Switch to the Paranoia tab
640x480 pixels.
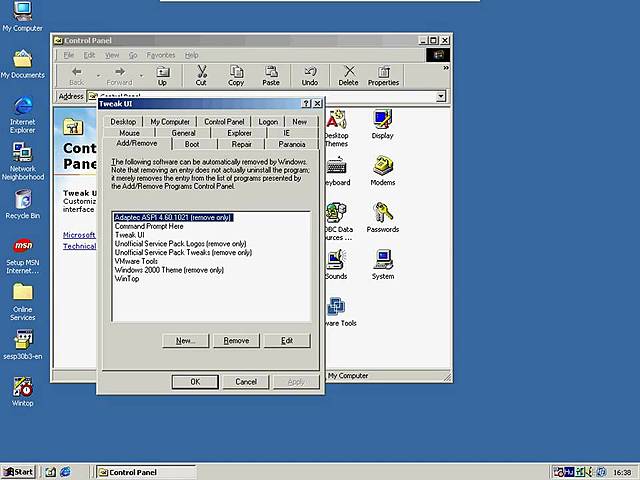coord(292,144)
